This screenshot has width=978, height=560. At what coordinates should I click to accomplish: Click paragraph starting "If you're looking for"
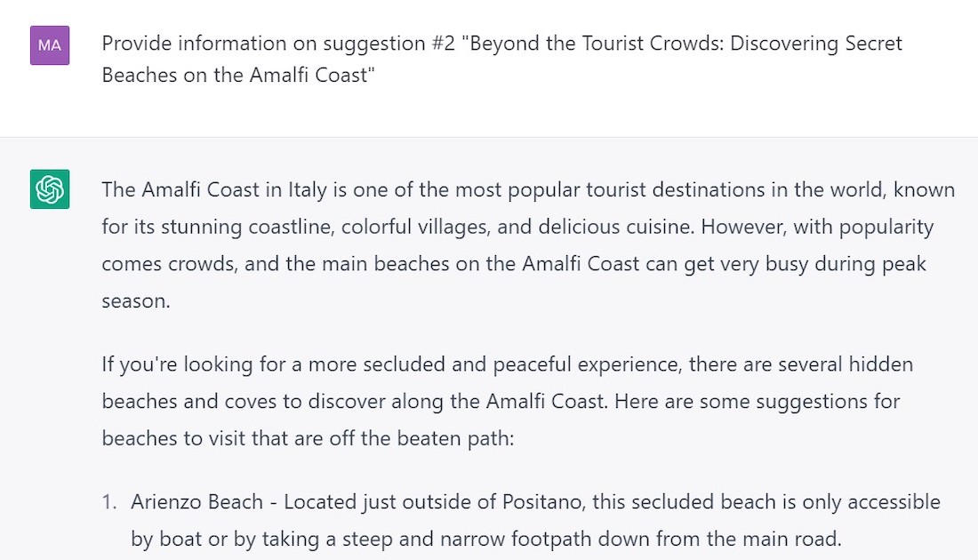click(x=507, y=401)
